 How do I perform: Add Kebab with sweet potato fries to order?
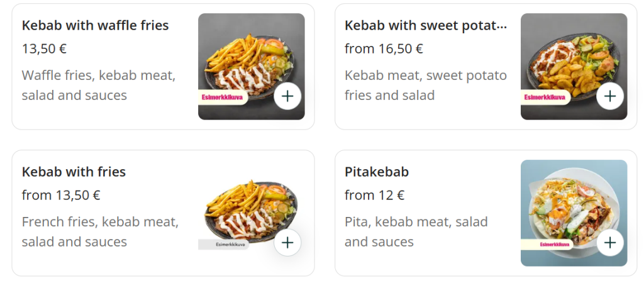click(x=610, y=96)
